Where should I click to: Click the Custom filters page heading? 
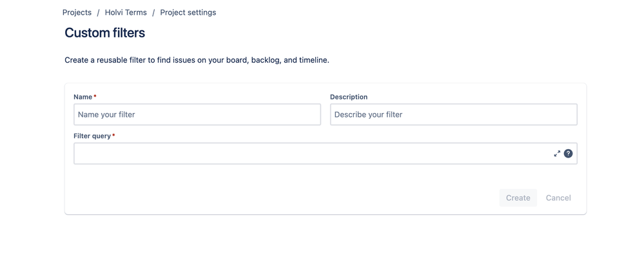(x=104, y=33)
